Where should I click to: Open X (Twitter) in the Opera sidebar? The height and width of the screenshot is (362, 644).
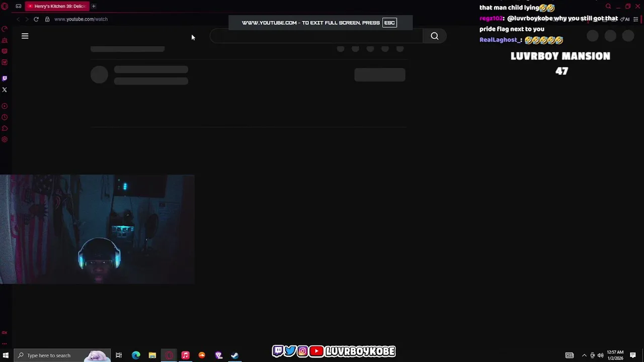5,89
